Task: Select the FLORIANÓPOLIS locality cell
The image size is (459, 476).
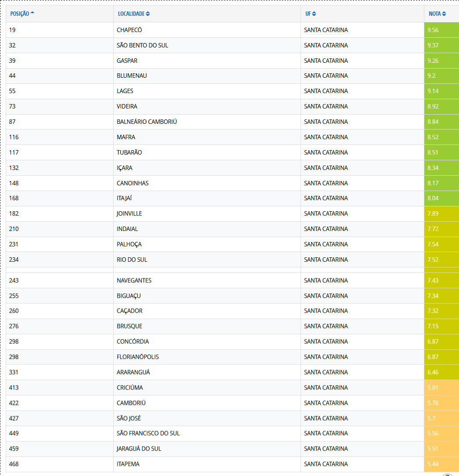Action: (x=138, y=357)
